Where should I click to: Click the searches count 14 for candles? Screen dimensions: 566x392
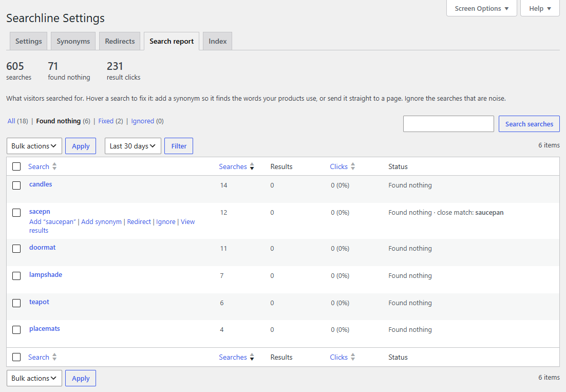223,185
